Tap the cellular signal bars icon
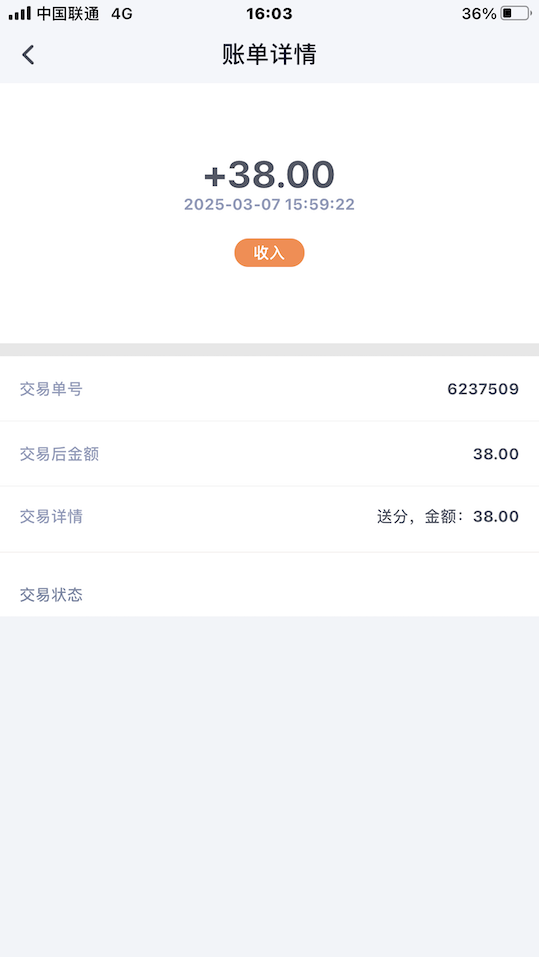The image size is (539, 957). pos(20,13)
